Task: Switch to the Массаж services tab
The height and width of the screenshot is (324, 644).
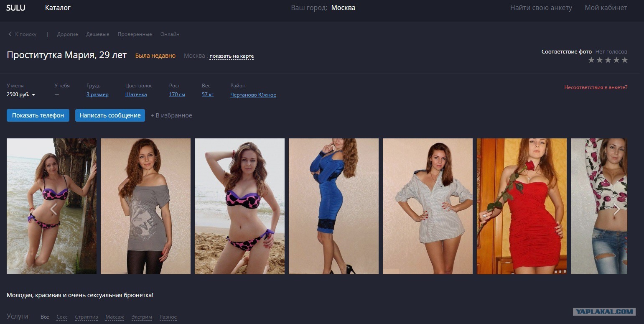Action: pyautogui.click(x=115, y=317)
